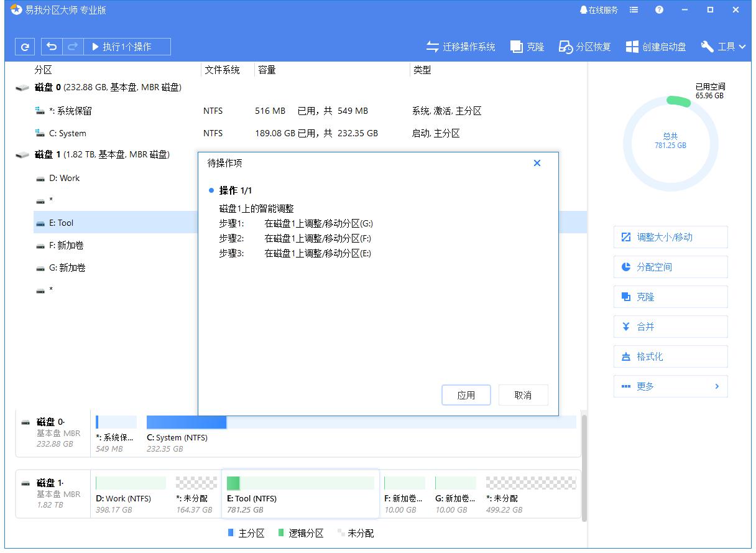Image resolution: width=756 pixels, height=553 pixels.
Task: Open the 格式化 option
Action: point(670,356)
